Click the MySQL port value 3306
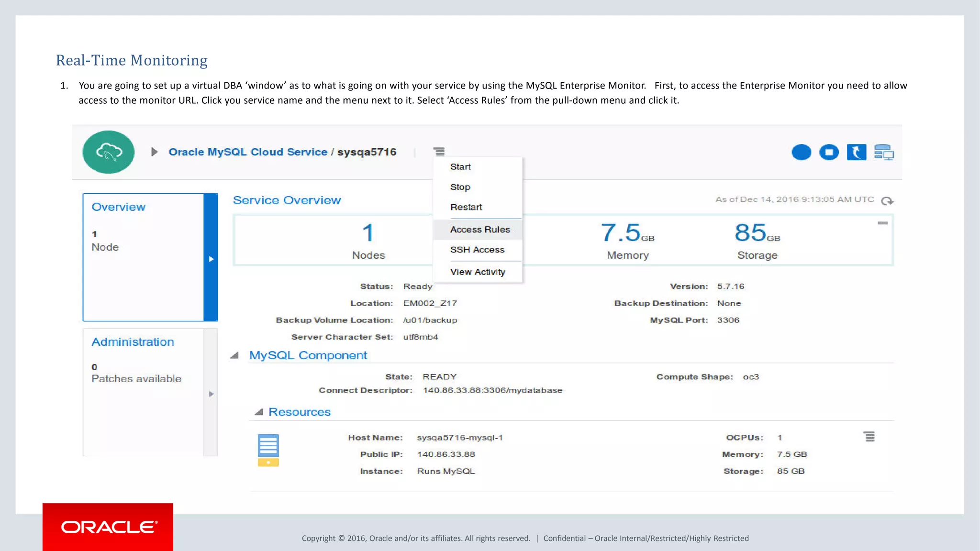Image resolution: width=980 pixels, height=551 pixels. pyautogui.click(x=728, y=320)
